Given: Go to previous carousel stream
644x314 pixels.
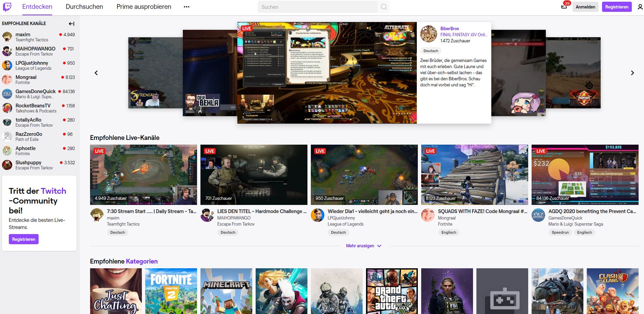Looking at the screenshot, I should pos(96,73).
